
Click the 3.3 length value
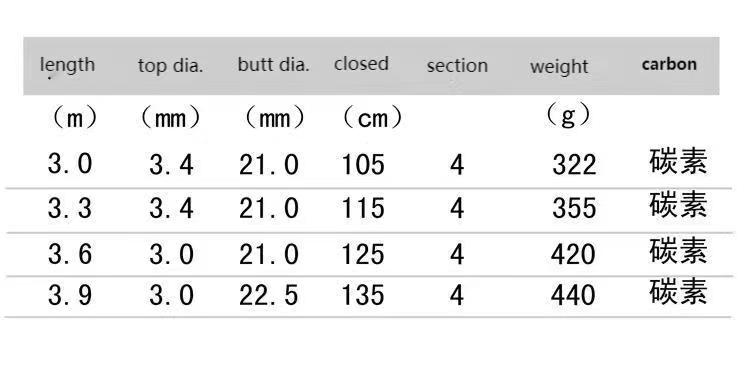coord(70,209)
